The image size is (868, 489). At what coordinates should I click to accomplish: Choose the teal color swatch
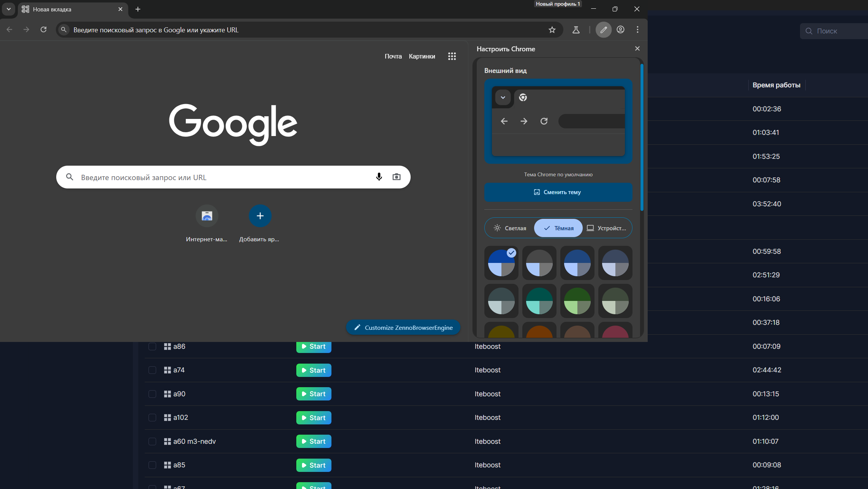539,301
